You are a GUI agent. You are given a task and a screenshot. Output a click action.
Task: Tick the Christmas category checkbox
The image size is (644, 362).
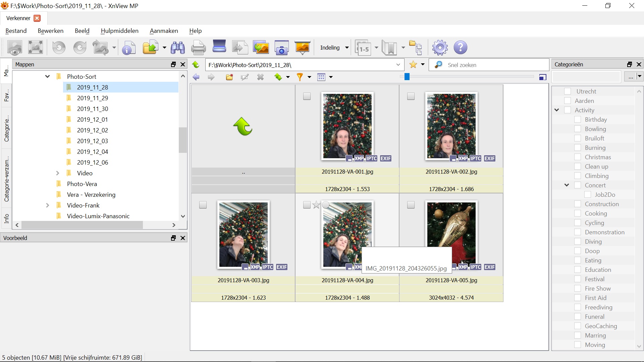pyautogui.click(x=578, y=157)
